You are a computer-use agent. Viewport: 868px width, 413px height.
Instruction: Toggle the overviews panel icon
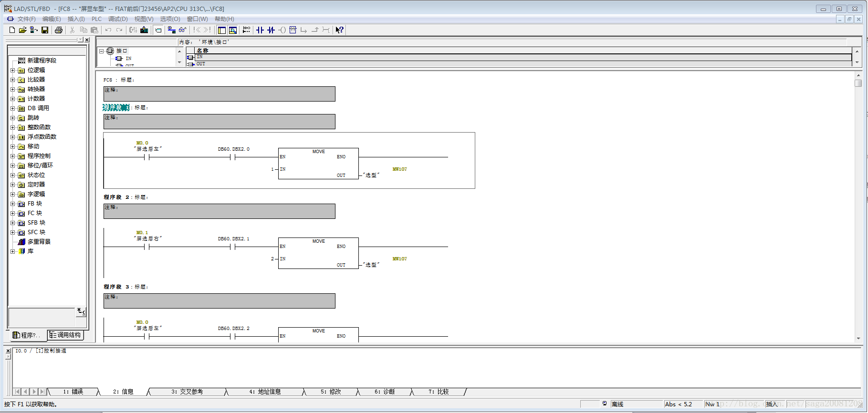coord(222,30)
